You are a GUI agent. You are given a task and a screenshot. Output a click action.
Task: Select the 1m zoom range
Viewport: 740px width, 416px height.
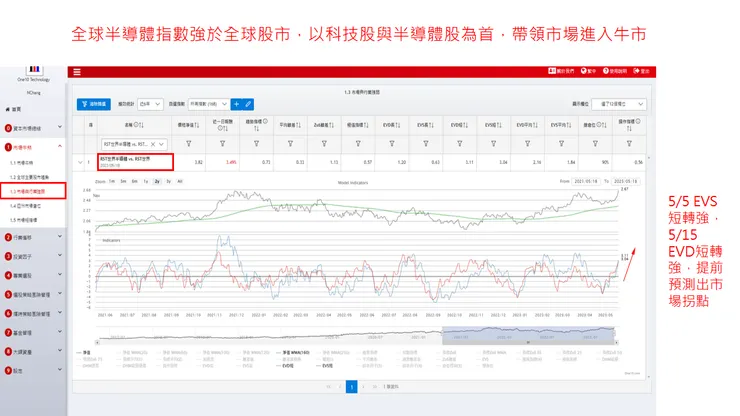(112, 181)
